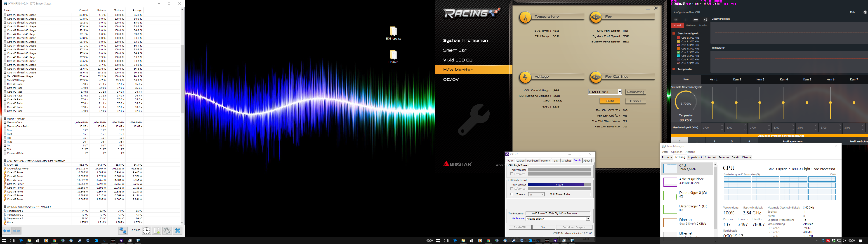The image size is (868, 244).
Task: Open Steam from the left taskbar
Action: click(80, 241)
